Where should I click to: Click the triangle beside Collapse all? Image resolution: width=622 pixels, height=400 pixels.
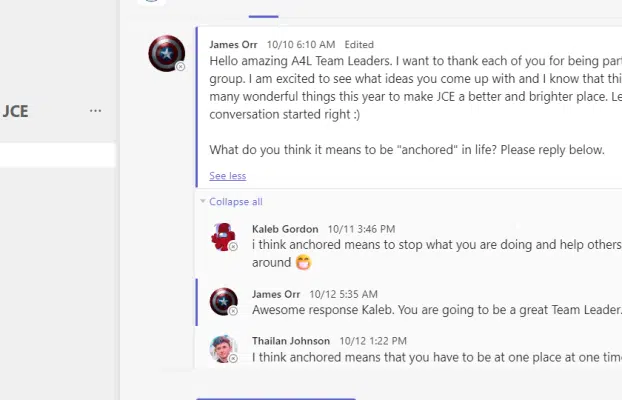(x=203, y=202)
